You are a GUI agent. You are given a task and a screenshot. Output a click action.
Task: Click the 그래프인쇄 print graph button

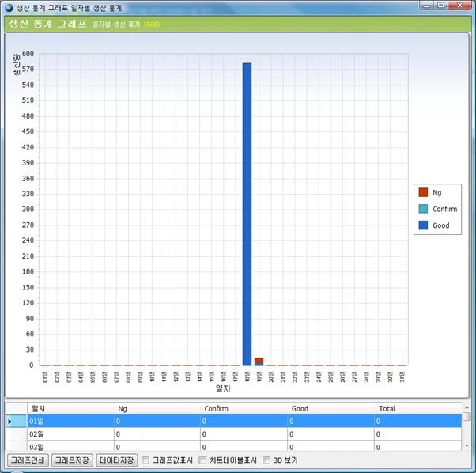[x=28, y=460]
